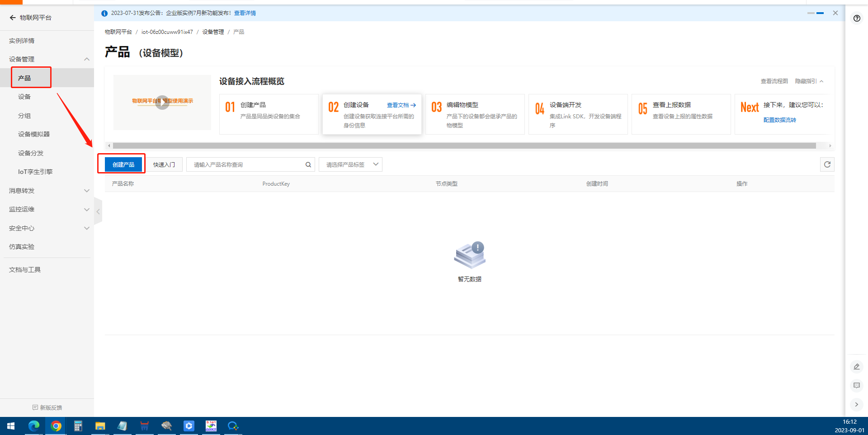Open 设备模拟器 in the sidebar
Screen dimensions: 868x435
tap(34, 134)
